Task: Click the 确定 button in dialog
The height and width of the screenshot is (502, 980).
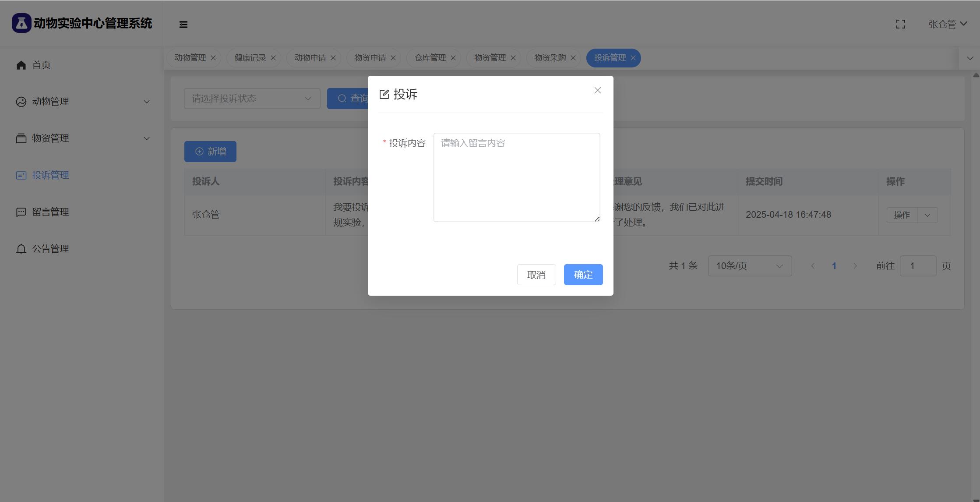Action: [x=583, y=275]
